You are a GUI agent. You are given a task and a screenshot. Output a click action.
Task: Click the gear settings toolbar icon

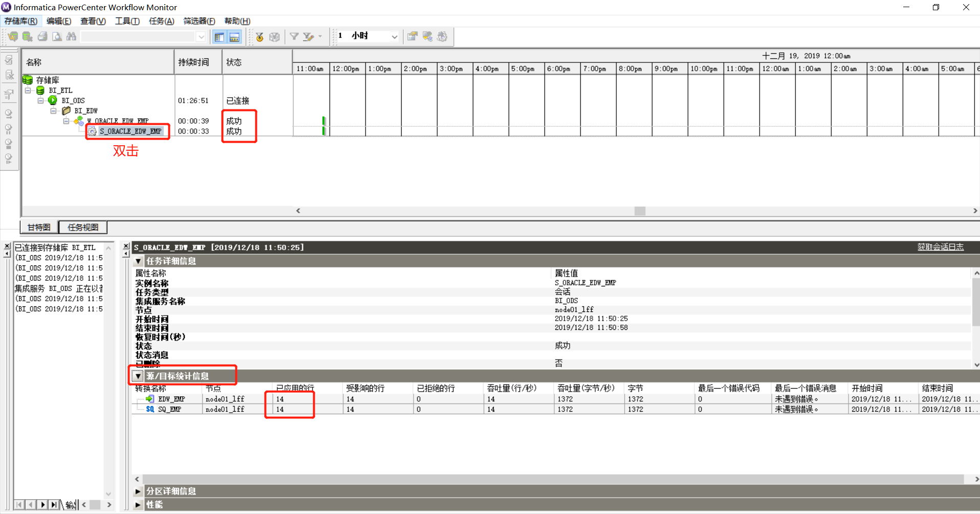[x=442, y=36]
